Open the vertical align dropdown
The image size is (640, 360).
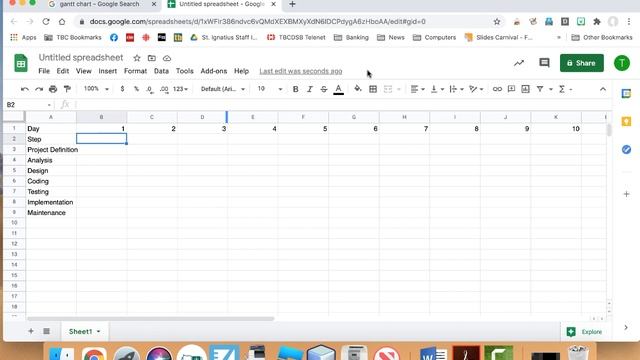[437, 89]
